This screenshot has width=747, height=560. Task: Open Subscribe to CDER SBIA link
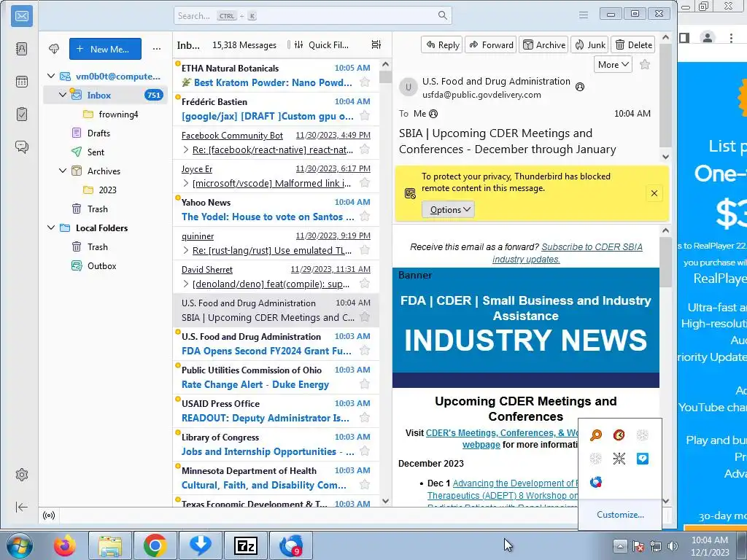566,253
